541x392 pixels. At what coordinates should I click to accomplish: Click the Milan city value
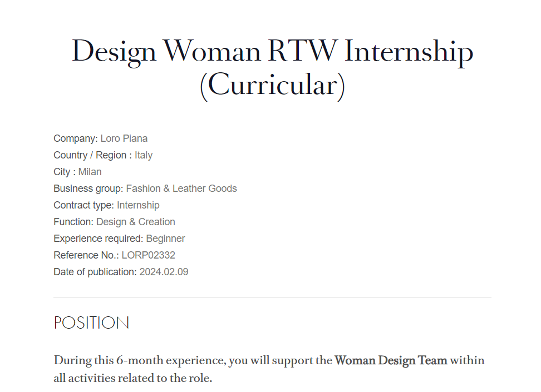pyautogui.click(x=90, y=172)
